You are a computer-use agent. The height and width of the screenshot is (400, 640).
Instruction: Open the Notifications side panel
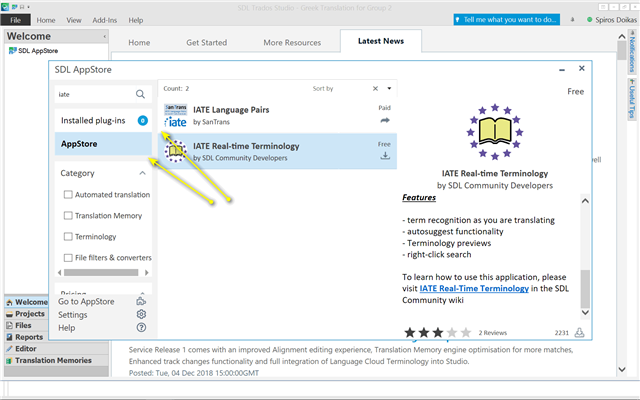[x=632, y=54]
